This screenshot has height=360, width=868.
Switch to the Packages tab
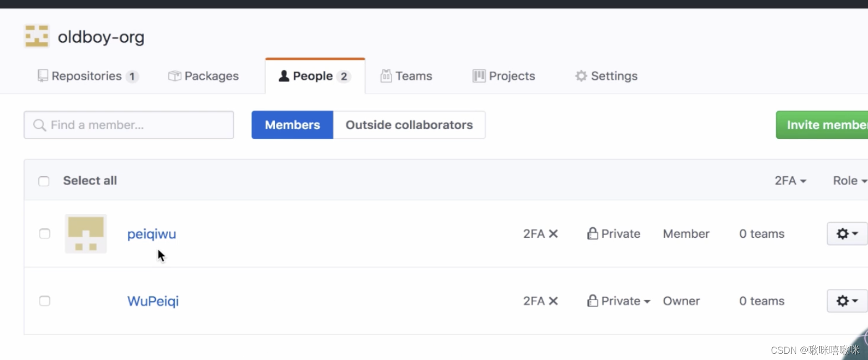coord(203,76)
